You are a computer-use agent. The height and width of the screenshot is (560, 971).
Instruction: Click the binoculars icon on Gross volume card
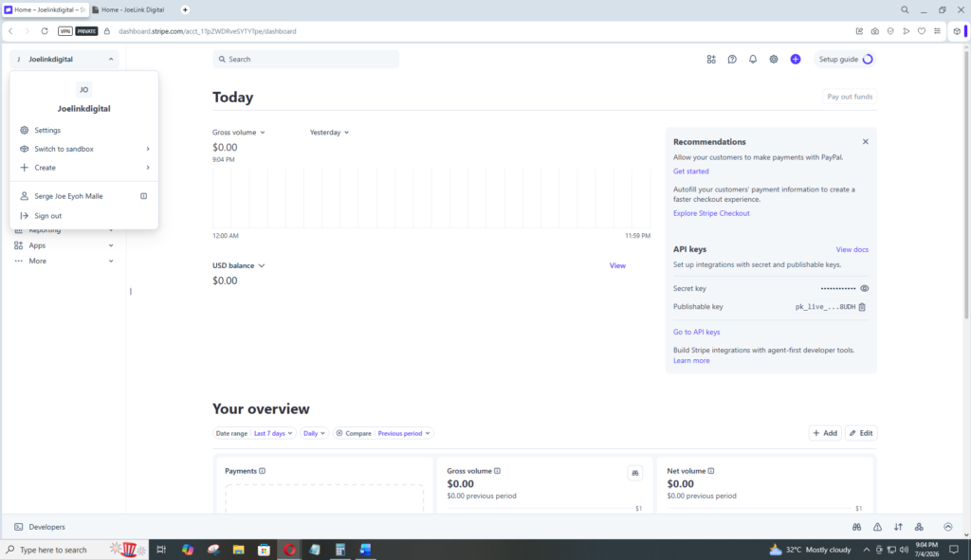tap(634, 474)
